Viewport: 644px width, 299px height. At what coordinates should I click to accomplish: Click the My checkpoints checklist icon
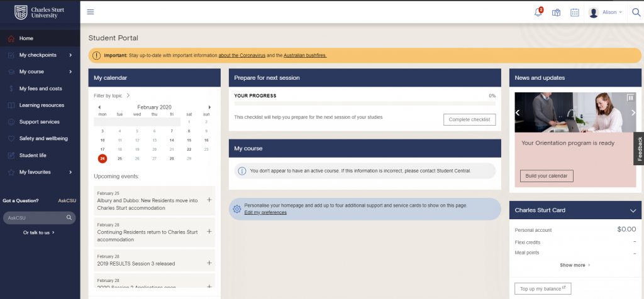coord(11,55)
